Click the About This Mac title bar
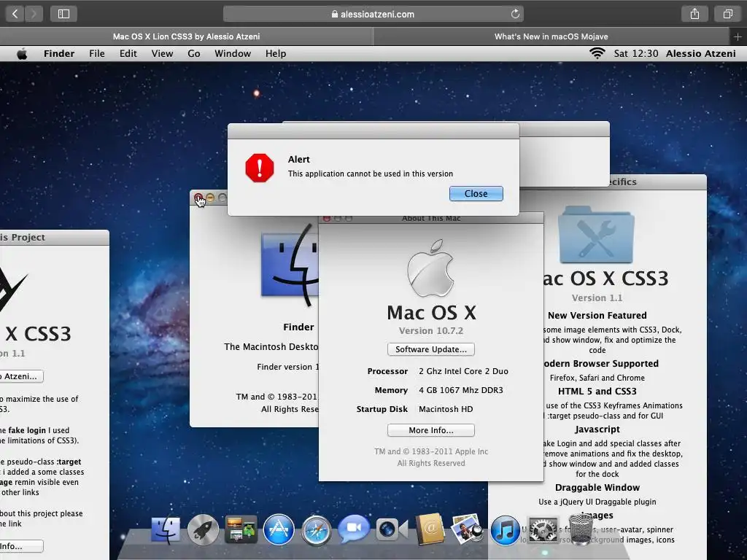 coord(431,218)
